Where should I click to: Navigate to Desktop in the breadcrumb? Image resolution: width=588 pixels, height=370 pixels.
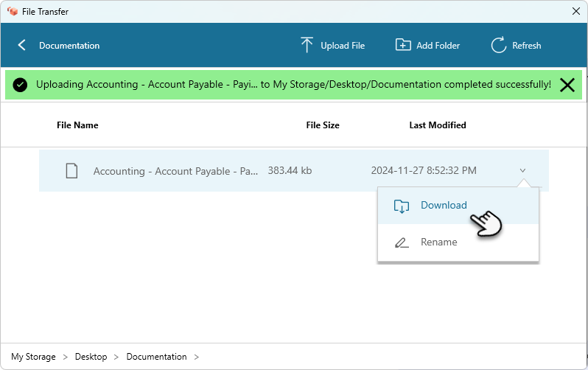pos(91,357)
